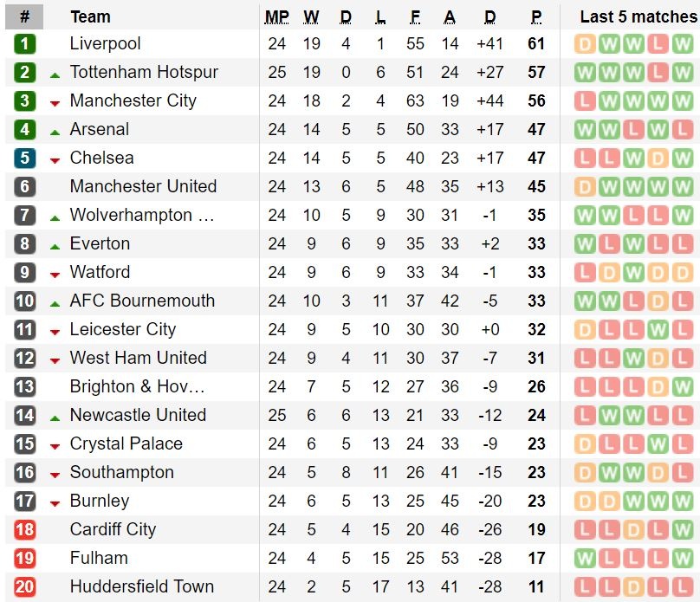Viewport: 700px width, 602px height.
Task: Open the Crystal Palace team link
Action: [126, 443]
